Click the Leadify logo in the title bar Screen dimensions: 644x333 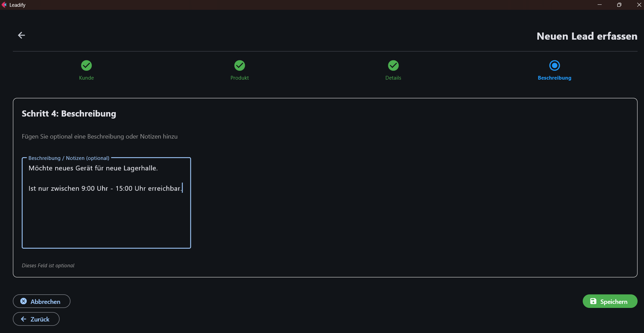click(x=4, y=5)
